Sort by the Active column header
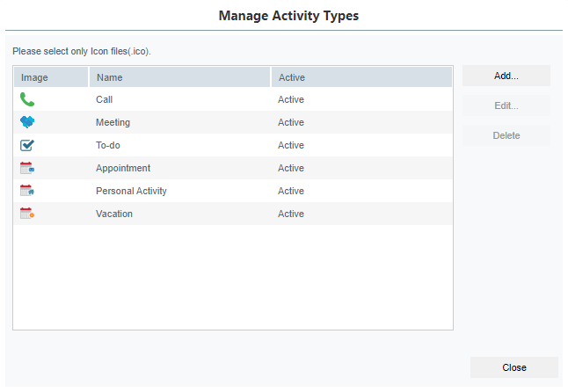 [x=361, y=77]
